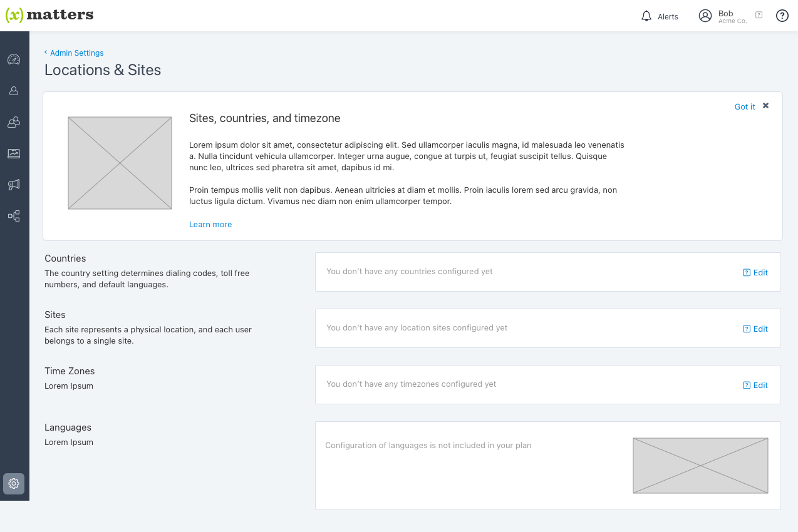Open the workflow diagram icon in sidebar

14,216
